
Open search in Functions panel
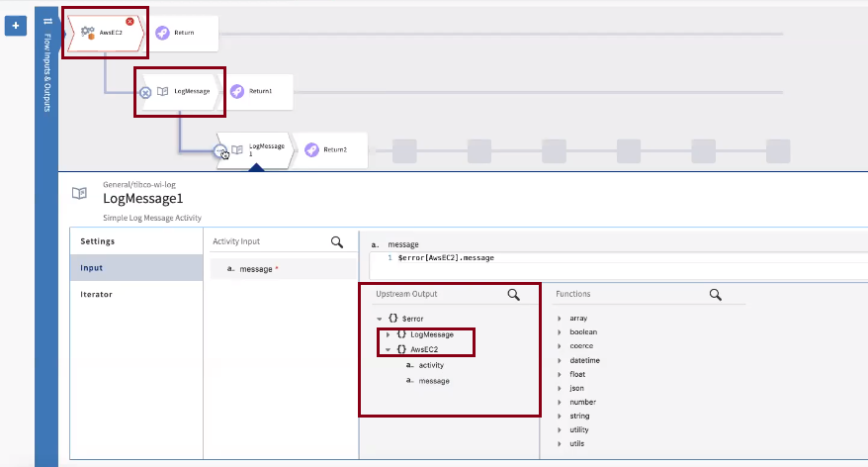[x=715, y=295]
